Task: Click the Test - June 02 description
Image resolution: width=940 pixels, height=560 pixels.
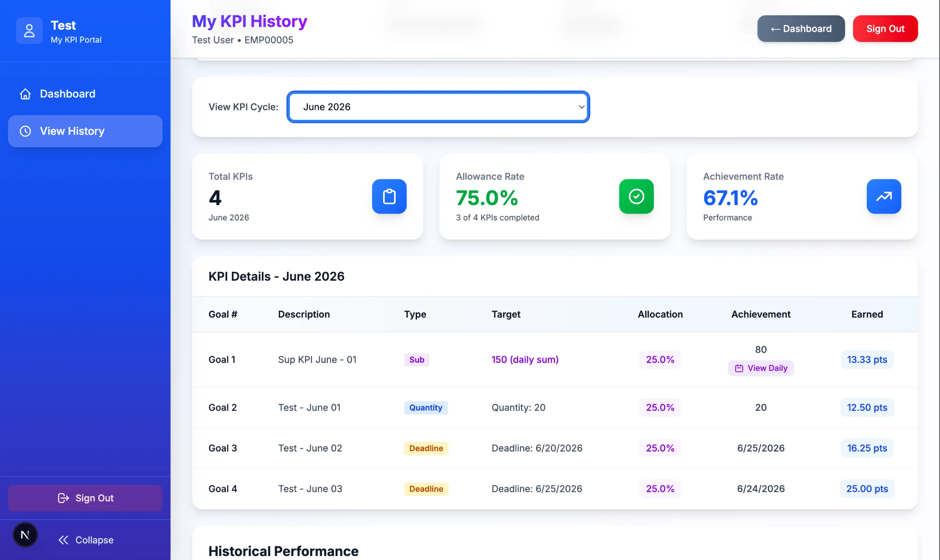Action: pos(310,448)
